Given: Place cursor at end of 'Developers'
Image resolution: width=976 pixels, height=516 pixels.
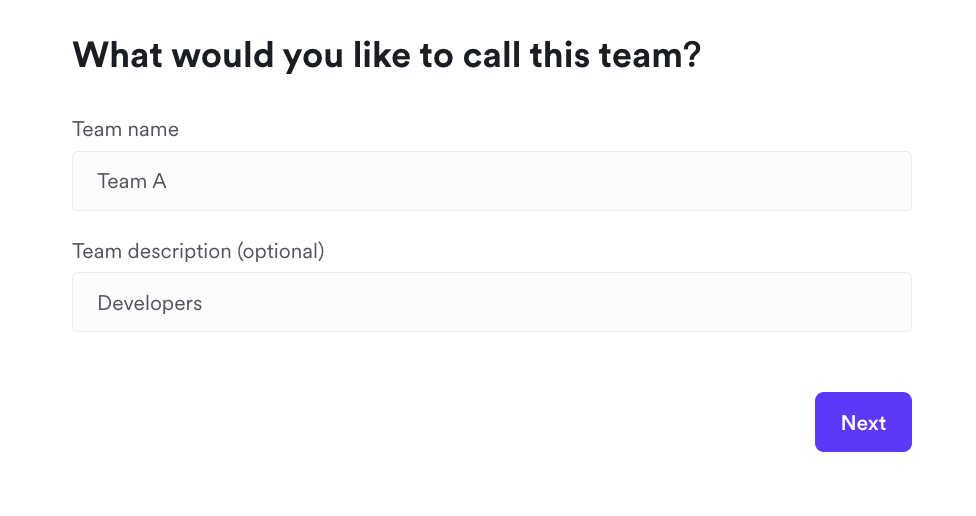Looking at the screenshot, I should point(203,303).
